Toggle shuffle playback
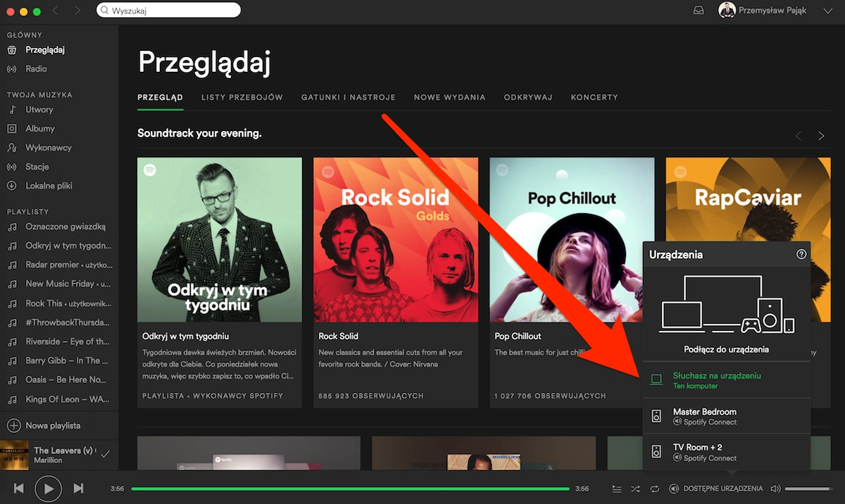Screen dimensions: 845x504 click(635, 489)
